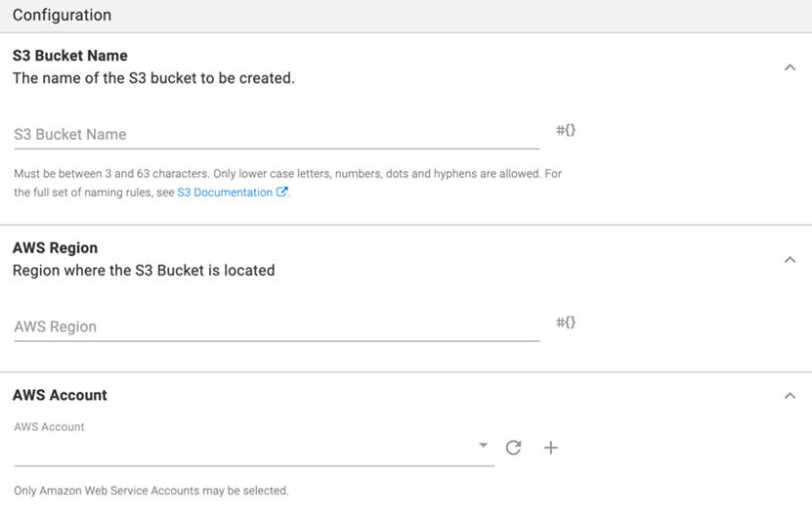Screen dimensions: 812x521
Task: Focus the S3 Bucket Name text field
Action: [277, 135]
